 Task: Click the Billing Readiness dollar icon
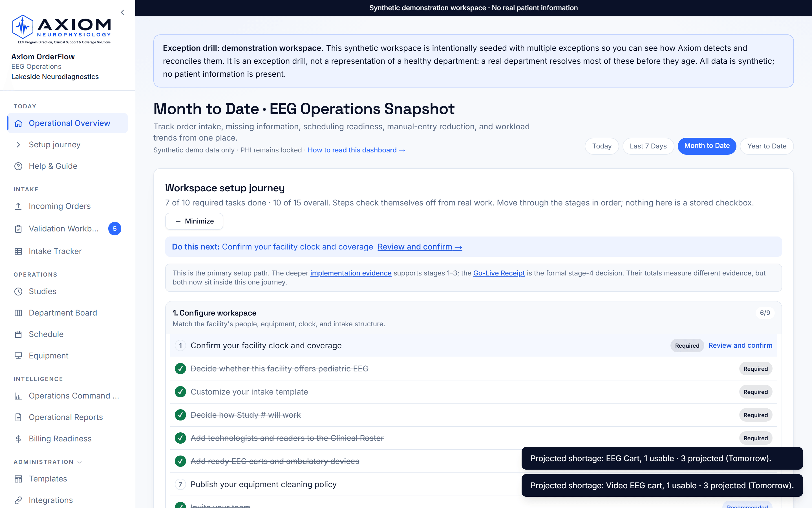(18, 439)
